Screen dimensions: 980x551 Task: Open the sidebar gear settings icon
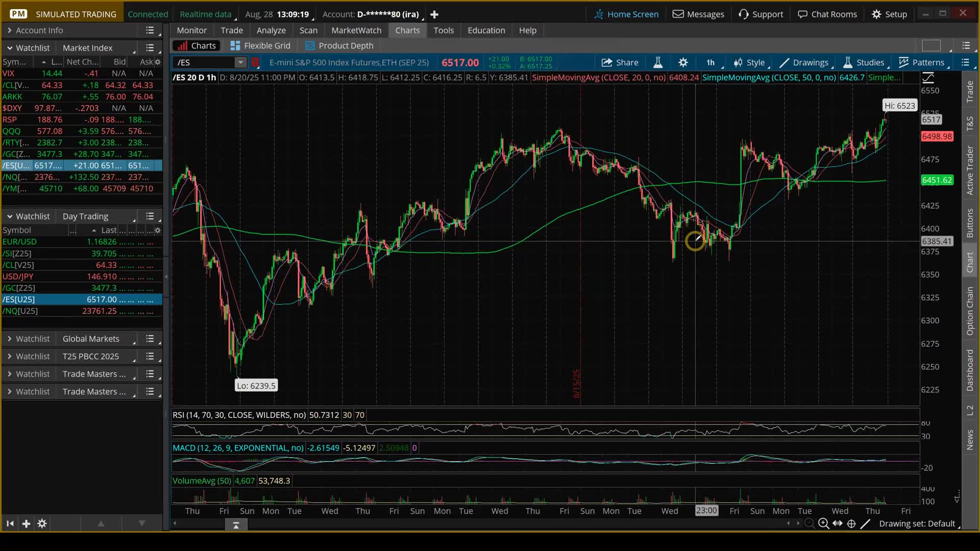pos(42,523)
